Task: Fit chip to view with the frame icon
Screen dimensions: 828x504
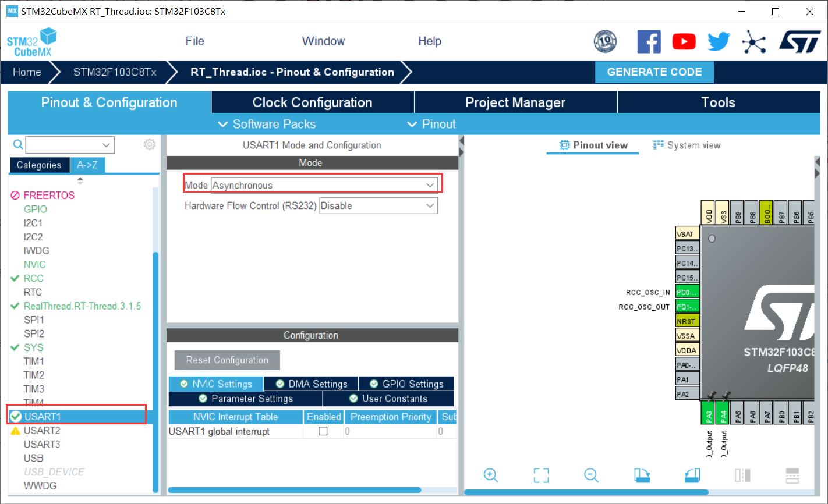Action: 542,475
